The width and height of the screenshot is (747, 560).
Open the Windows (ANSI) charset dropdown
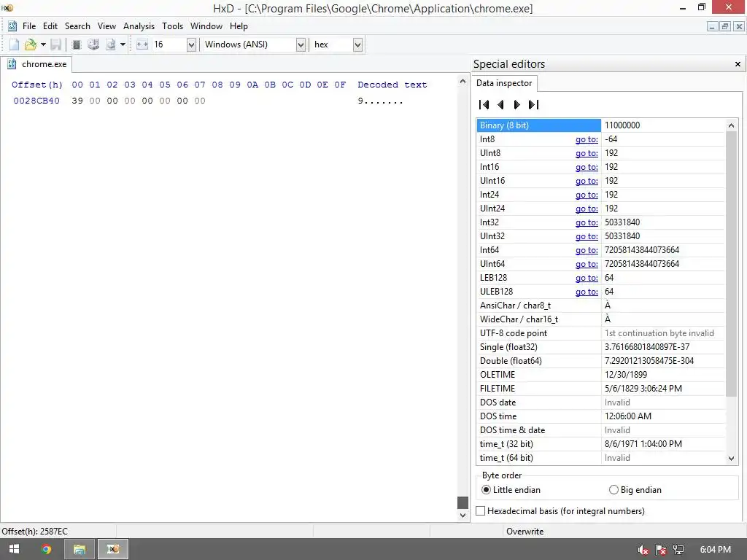pos(301,44)
